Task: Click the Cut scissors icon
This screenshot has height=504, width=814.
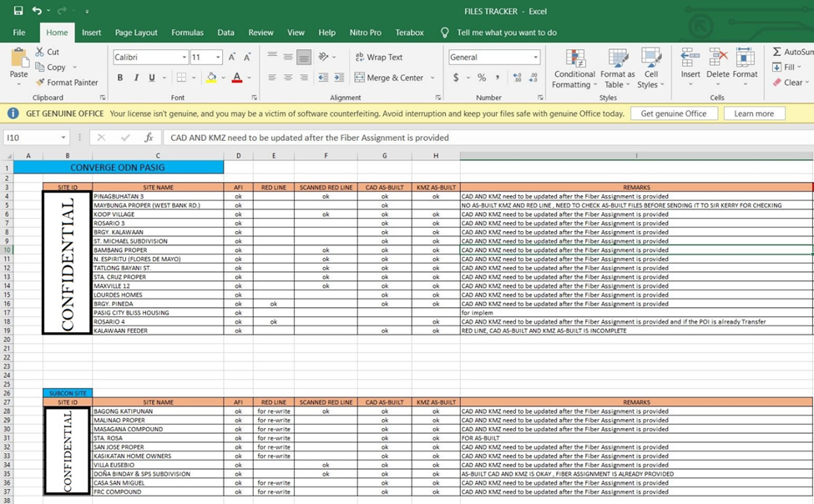Action: coord(40,52)
